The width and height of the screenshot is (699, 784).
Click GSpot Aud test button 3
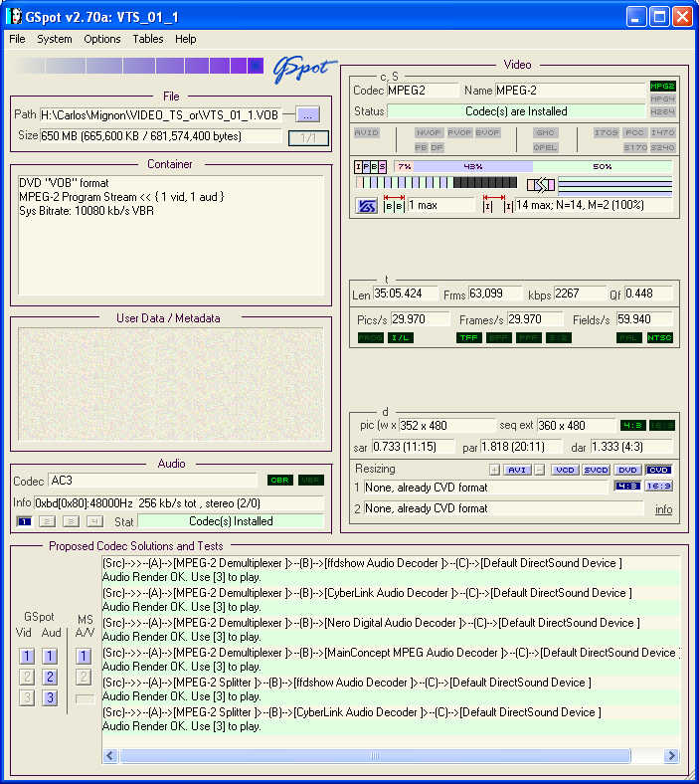click(x=50, y=698)
